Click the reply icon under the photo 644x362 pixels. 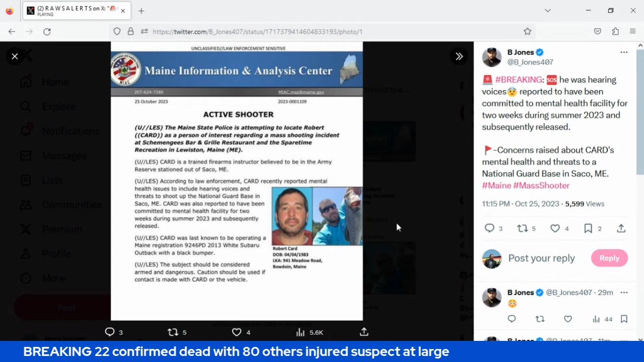click(x=110, y=332)
